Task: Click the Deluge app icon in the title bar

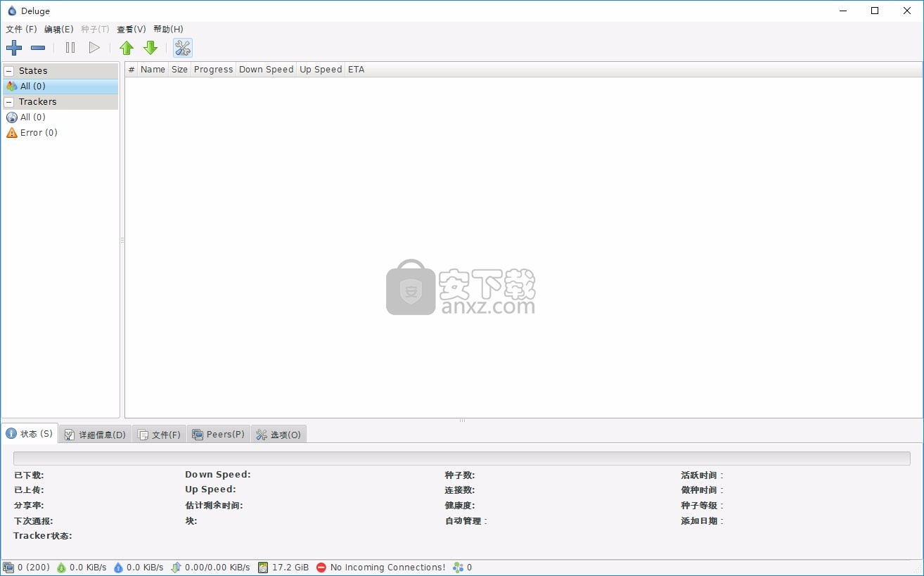Action: (x=11, y=11)
